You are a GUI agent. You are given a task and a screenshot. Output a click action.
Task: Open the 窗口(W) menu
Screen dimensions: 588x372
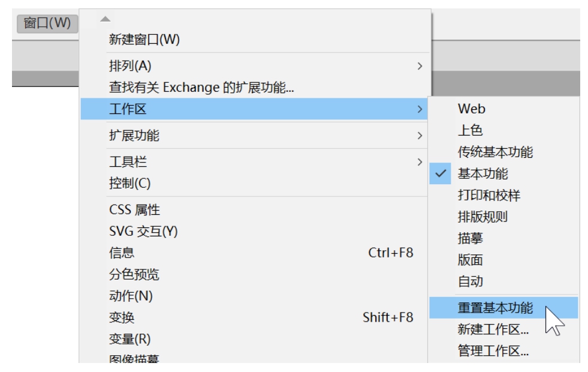tap(47, 23)
